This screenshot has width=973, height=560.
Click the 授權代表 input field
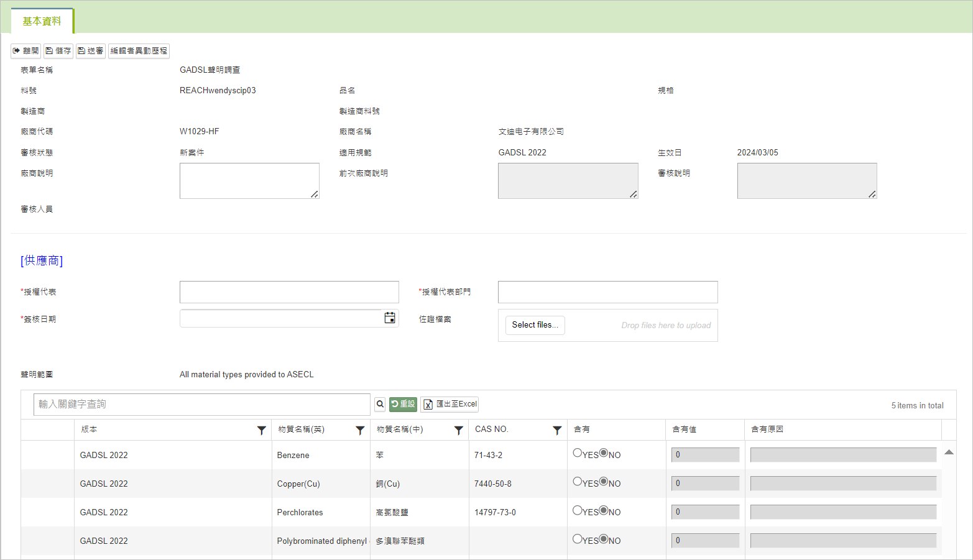tap(289, 292)
